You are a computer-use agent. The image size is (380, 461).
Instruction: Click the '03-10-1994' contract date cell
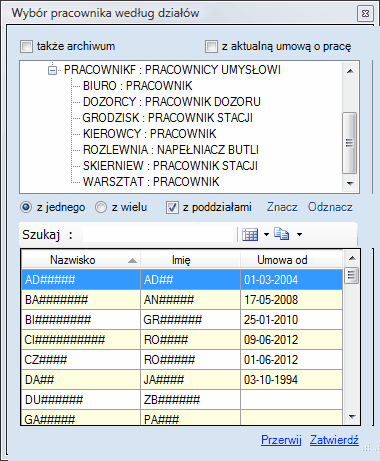pyautogui.click(x=292, y=380)
